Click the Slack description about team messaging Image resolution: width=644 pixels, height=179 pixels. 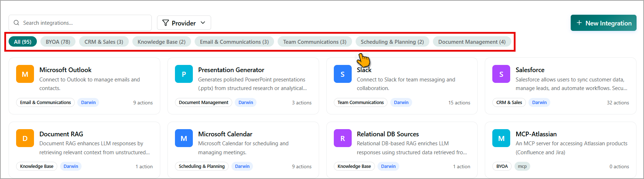click(x=406, y=84)
